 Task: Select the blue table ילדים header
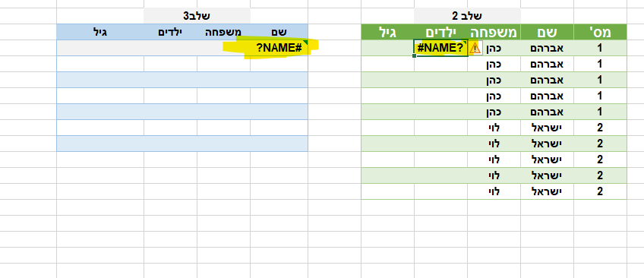(x=170, y=32)
